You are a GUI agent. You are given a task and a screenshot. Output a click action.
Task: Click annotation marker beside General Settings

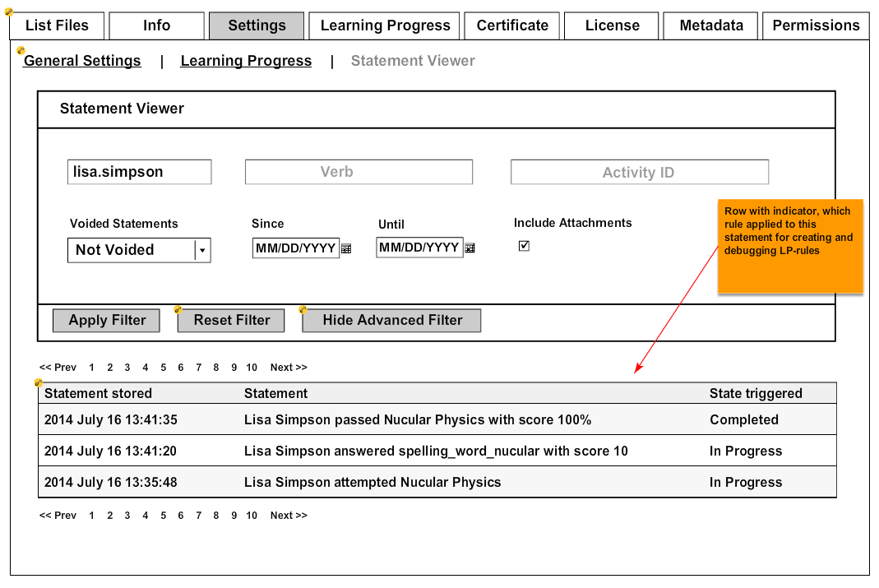pos(21,51)
